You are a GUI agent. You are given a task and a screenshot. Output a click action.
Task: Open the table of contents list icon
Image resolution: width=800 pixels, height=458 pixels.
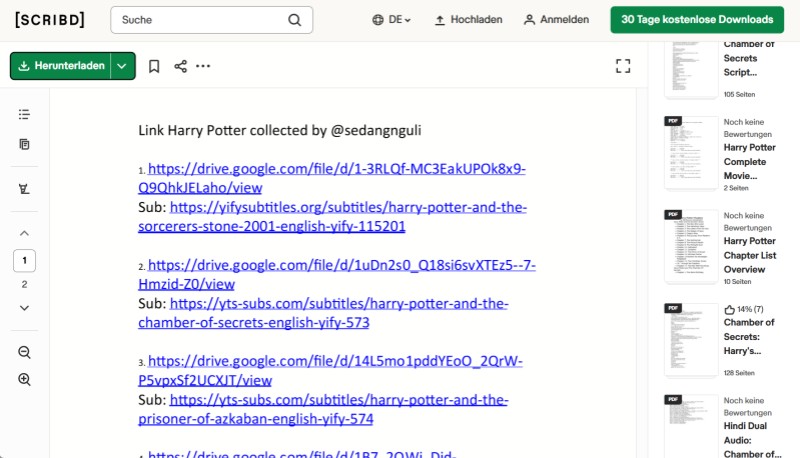click(24, 114)
